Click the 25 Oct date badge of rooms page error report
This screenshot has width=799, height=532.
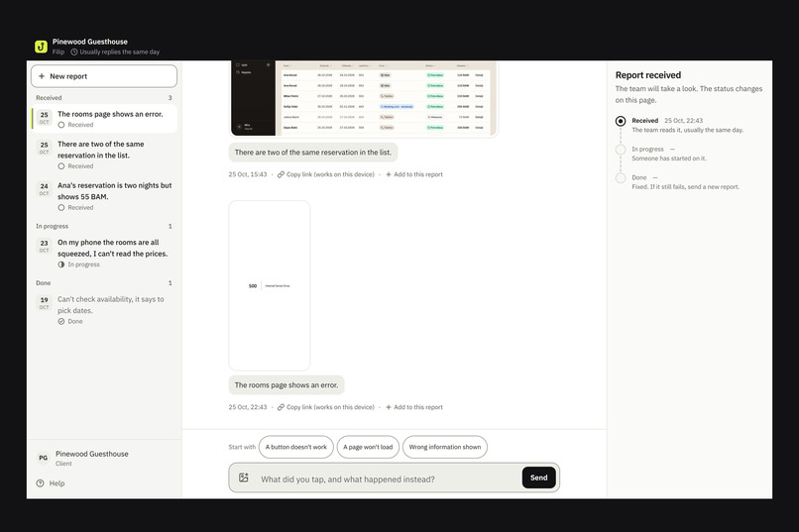(x=45, y=118)
